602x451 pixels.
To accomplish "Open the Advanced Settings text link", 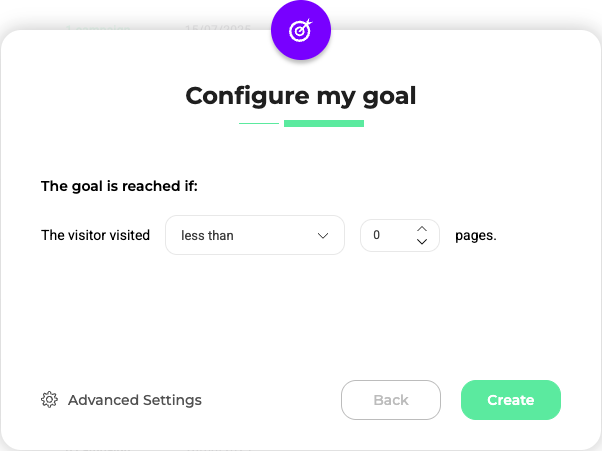I will (135, 400).
